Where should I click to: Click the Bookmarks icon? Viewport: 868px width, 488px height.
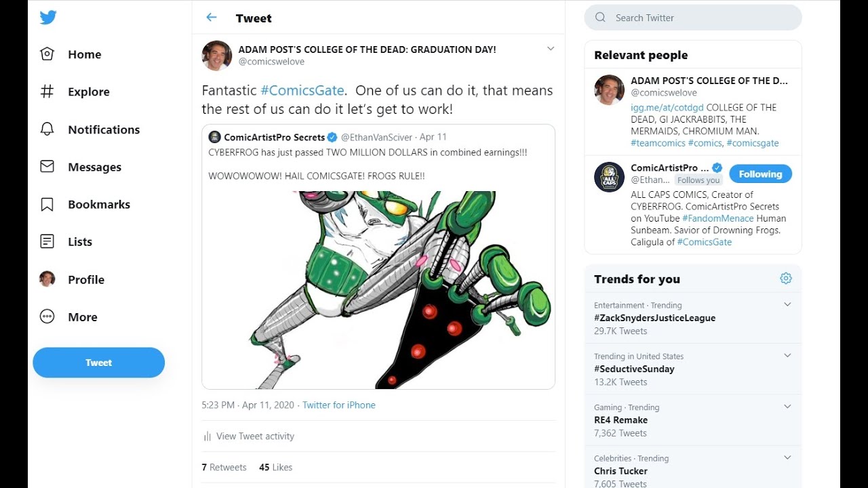coord(47,204)
